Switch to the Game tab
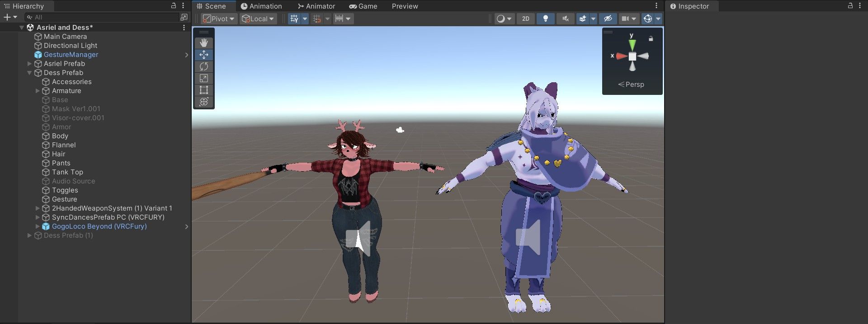Image resolution: width=868 pixels, height=324 pixels. (x=363, y=6)
